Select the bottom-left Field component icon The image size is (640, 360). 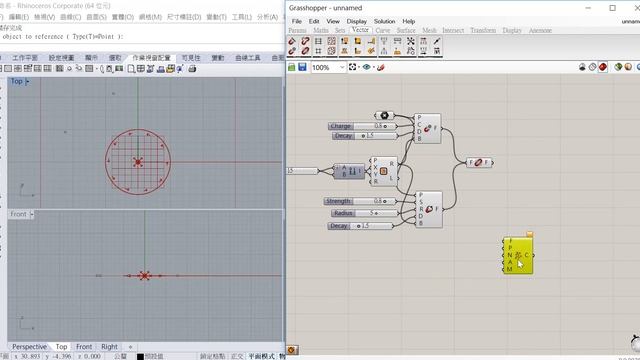[x=292, y=51]
